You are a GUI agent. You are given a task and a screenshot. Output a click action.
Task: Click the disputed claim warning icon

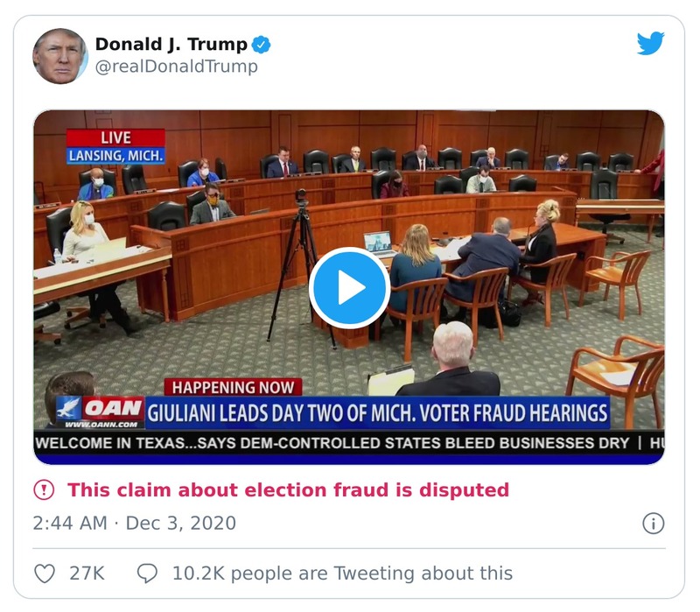pos(42,490)
